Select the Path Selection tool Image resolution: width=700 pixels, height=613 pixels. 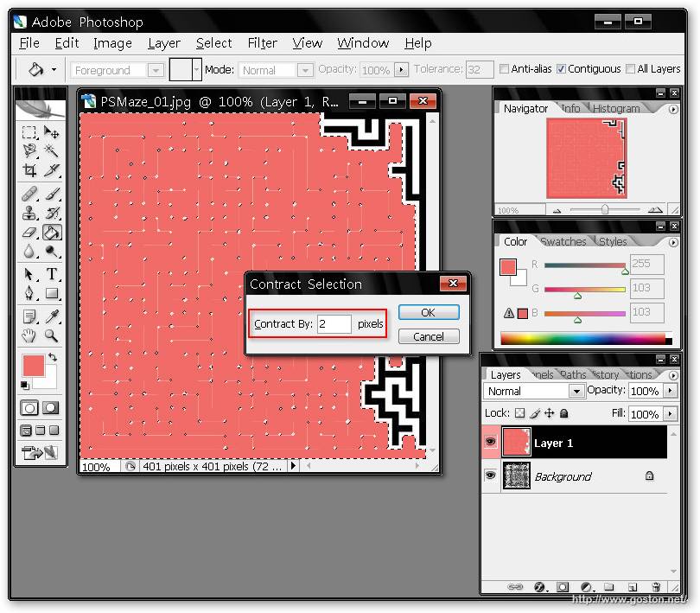coord(29,274)
